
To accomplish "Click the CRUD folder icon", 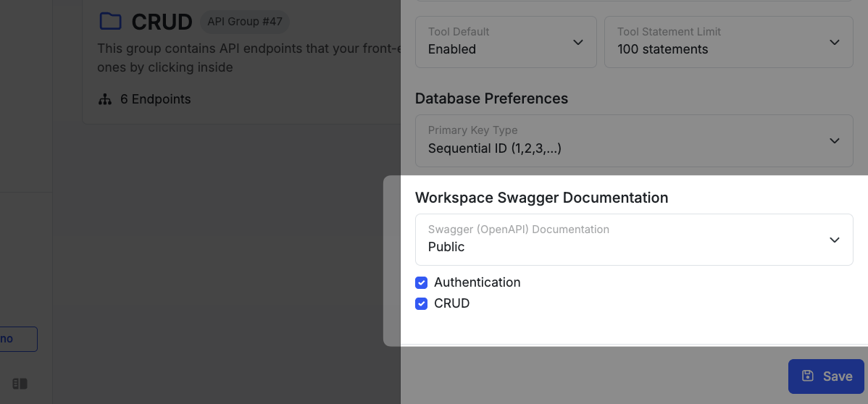I will click(x=110, y=22).
